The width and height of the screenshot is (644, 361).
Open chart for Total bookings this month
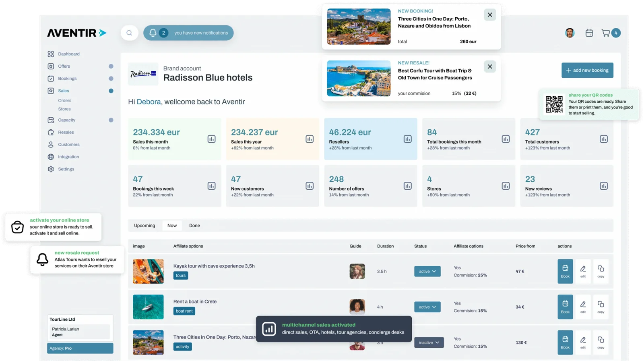click(x=506, y=139)
